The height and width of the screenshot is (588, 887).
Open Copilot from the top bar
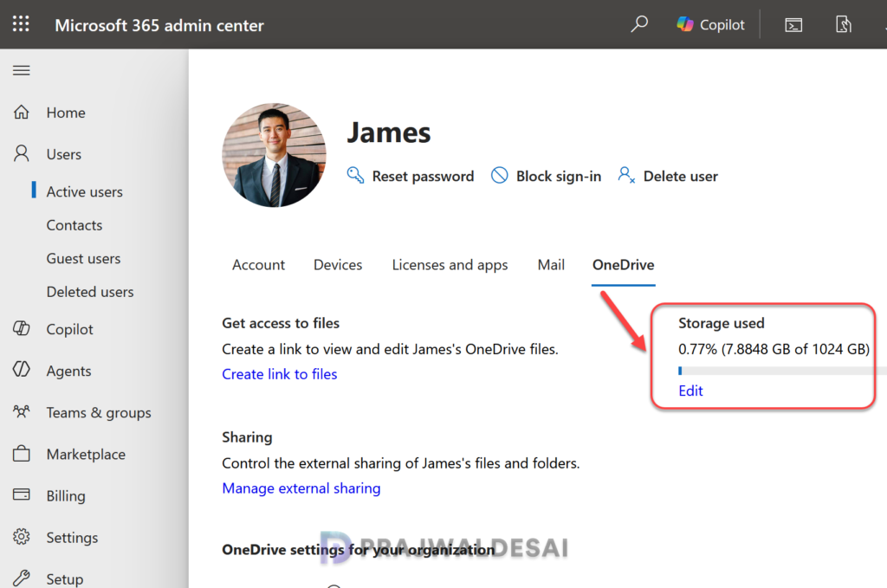point(710,24)
